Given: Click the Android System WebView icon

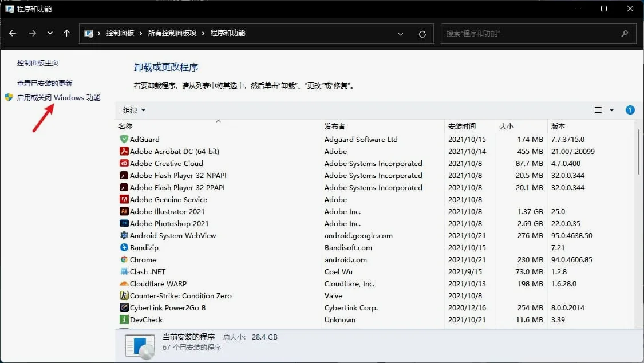Looking at the screenshot, I should (x=124, y=235).
